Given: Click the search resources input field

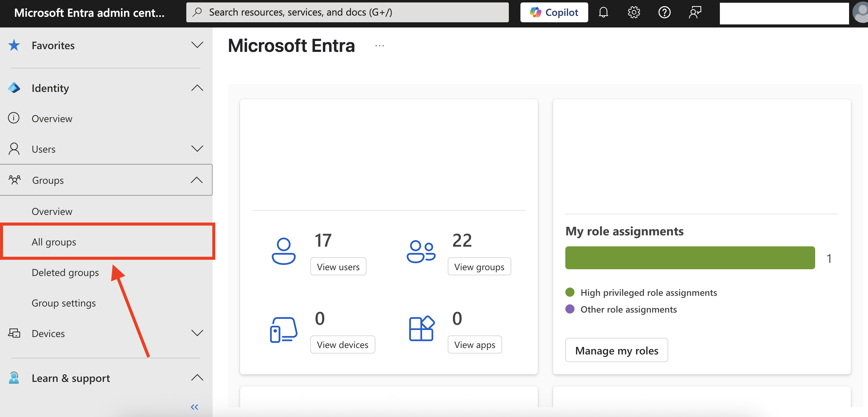Looking at the screenshot, I should pos(347,13).
